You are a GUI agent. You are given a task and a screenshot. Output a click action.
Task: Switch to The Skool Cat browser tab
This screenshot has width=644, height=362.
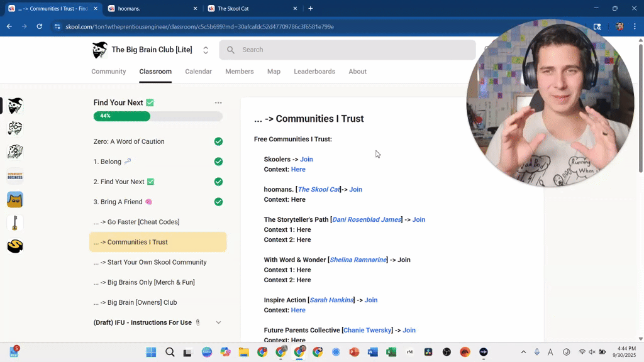coord(253,8)
